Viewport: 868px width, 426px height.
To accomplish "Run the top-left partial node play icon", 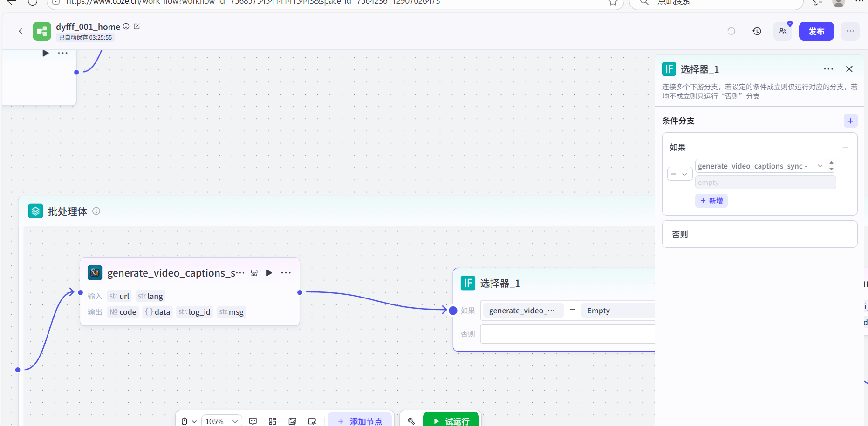I will (x=46, y=53).
